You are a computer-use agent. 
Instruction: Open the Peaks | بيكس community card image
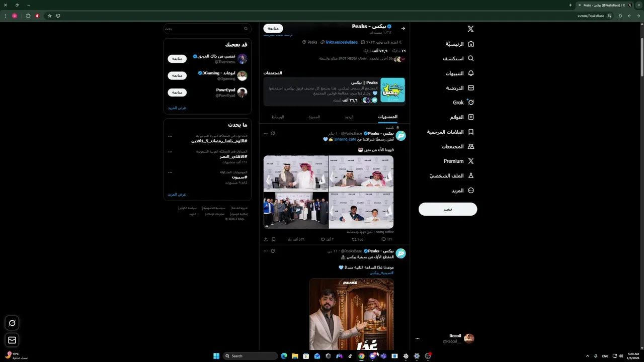pyautogui.click(x=392, y=90)
